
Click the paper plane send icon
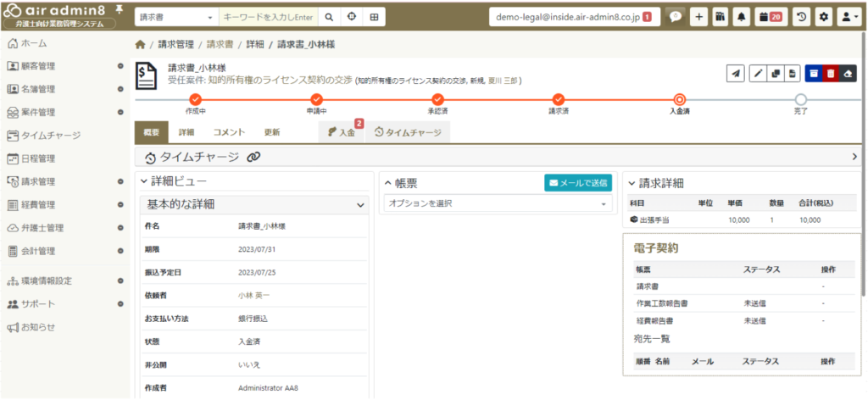coord(737,74)
